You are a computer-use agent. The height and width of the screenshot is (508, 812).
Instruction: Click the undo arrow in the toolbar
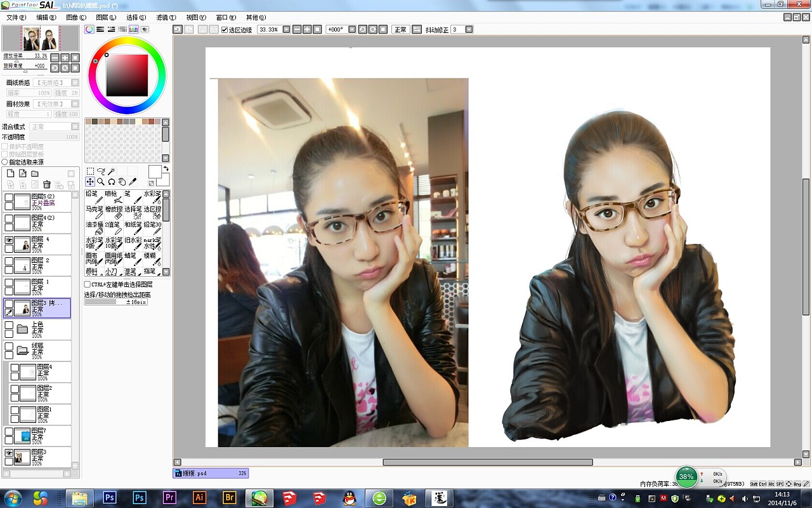point(178,29)
